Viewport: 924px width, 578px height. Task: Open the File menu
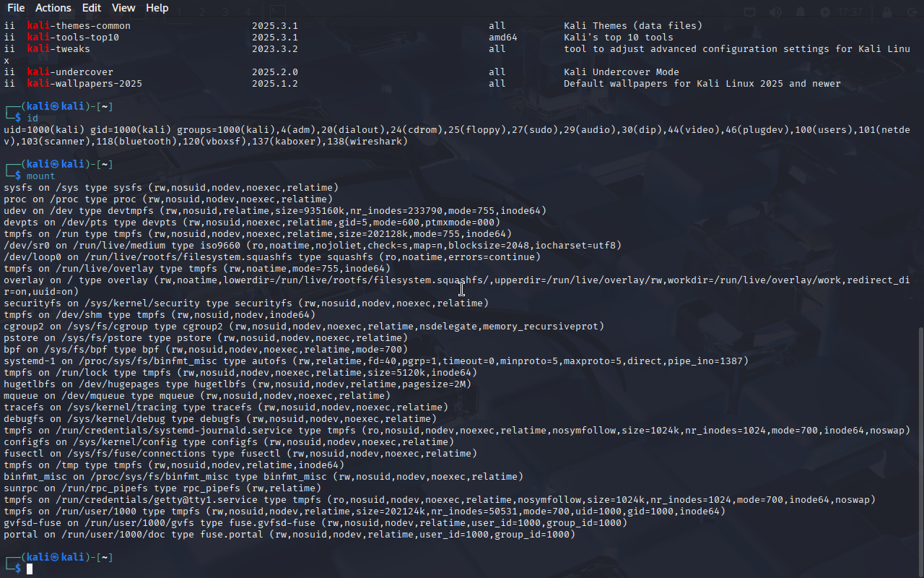point(15,8)
